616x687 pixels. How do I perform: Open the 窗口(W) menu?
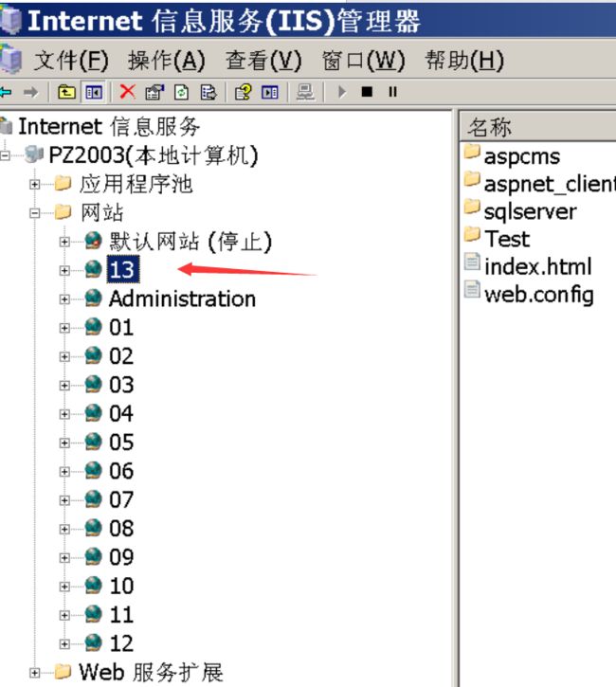(x=364, y=61)
